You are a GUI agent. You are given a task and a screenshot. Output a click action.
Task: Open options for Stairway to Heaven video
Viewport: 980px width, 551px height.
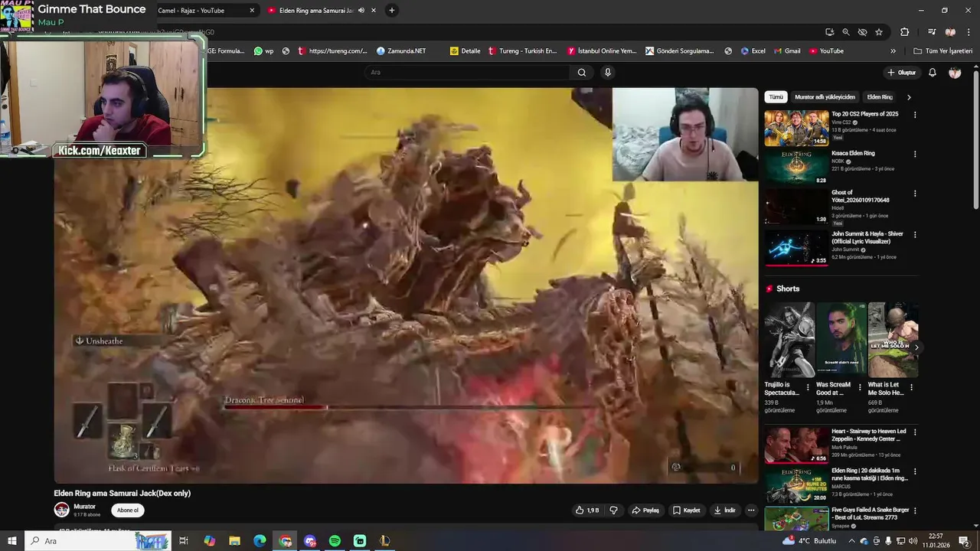[x=915, y=432]
